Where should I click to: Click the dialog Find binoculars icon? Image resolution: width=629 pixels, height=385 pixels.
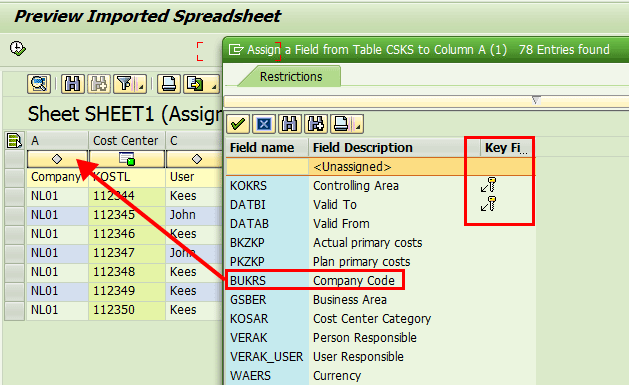[x=289, y=124]
